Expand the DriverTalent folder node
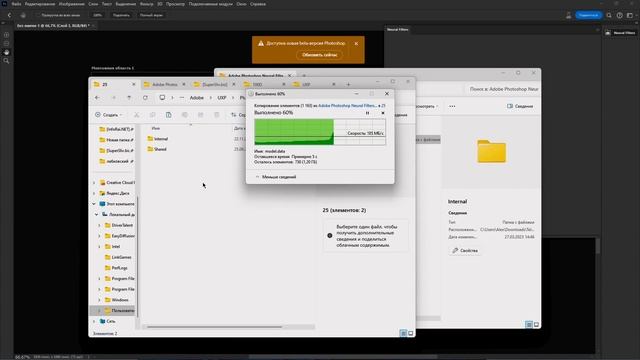This screenshot has height=360, width=640. pyautogui.click(x=99, y=225)
